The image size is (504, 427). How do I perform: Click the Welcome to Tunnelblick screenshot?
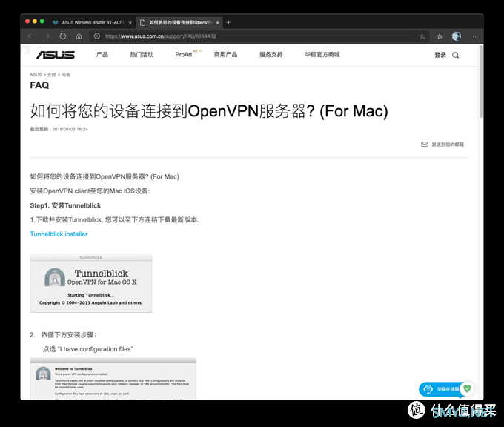point(113,379)
